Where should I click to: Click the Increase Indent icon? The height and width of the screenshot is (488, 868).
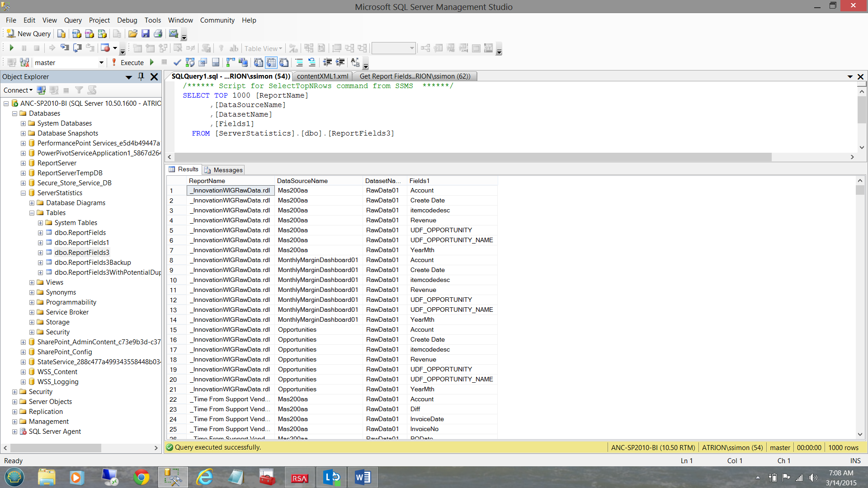coord(340,62)
